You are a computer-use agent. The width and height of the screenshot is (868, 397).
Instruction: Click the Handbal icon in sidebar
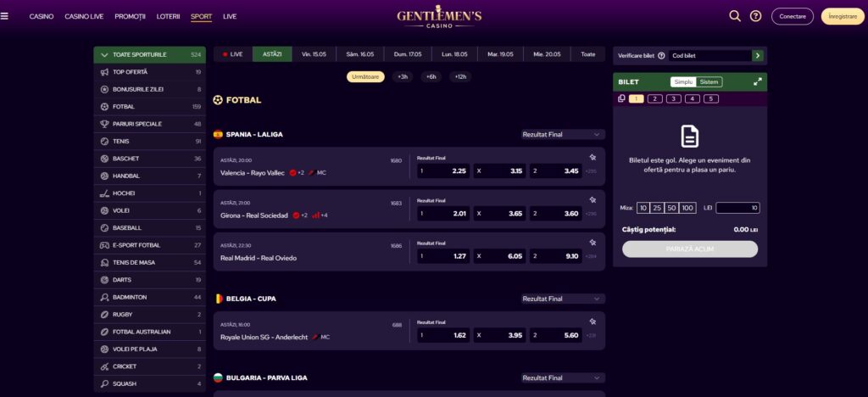104,176
